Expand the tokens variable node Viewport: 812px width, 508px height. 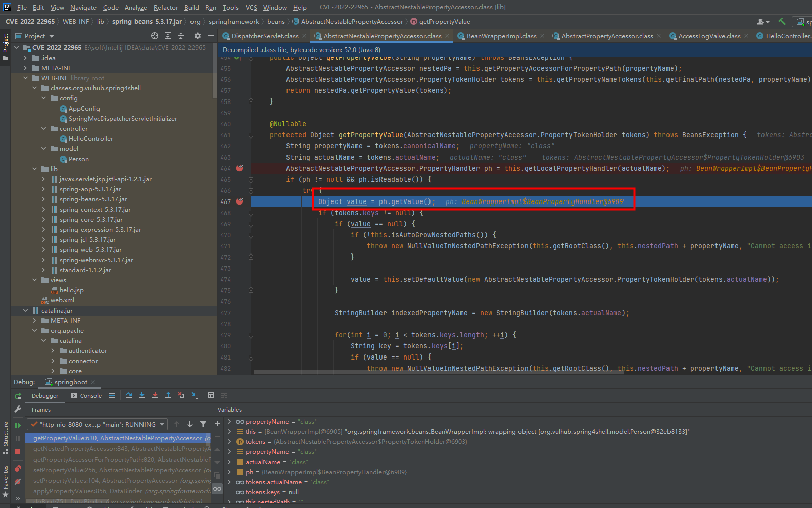229,442
